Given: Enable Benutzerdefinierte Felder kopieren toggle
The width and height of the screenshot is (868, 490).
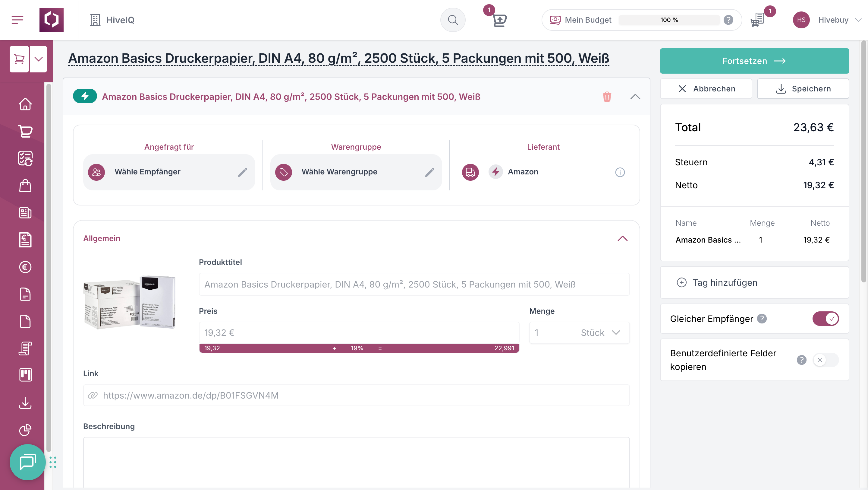Looking at the screenshot, I should point(825,360).
